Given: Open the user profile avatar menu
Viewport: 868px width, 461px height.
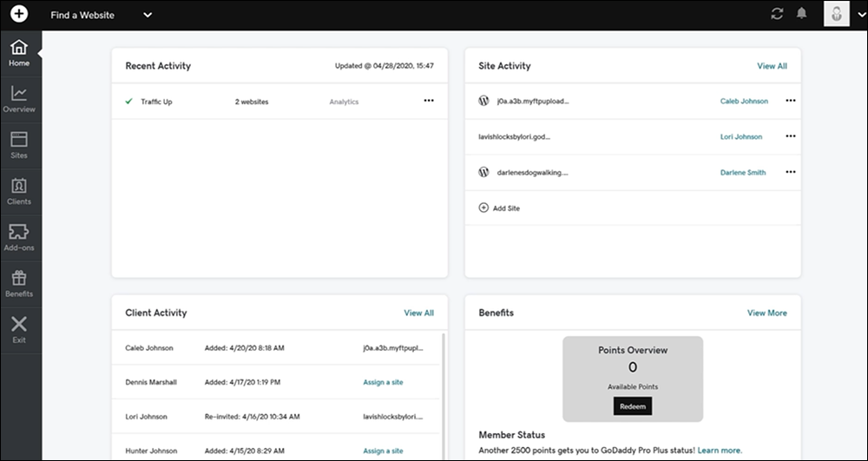Looking at the screenshot, I should pyautogui.click(x=837, y=15).
